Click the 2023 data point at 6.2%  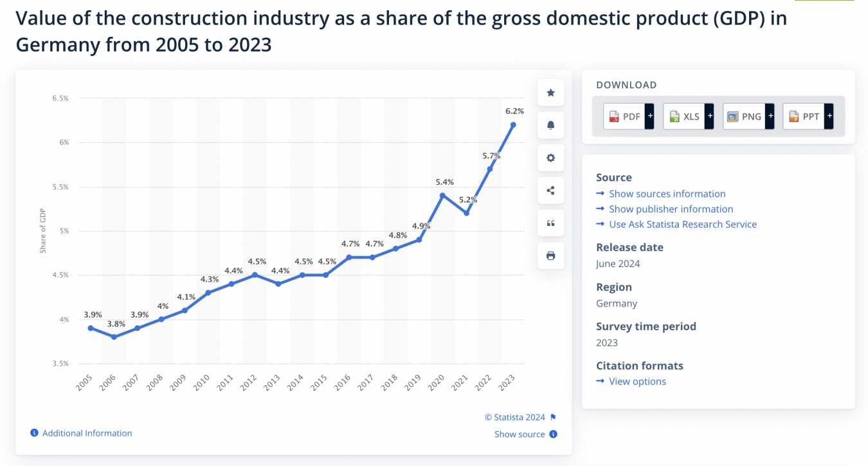[x=513, y=125]
